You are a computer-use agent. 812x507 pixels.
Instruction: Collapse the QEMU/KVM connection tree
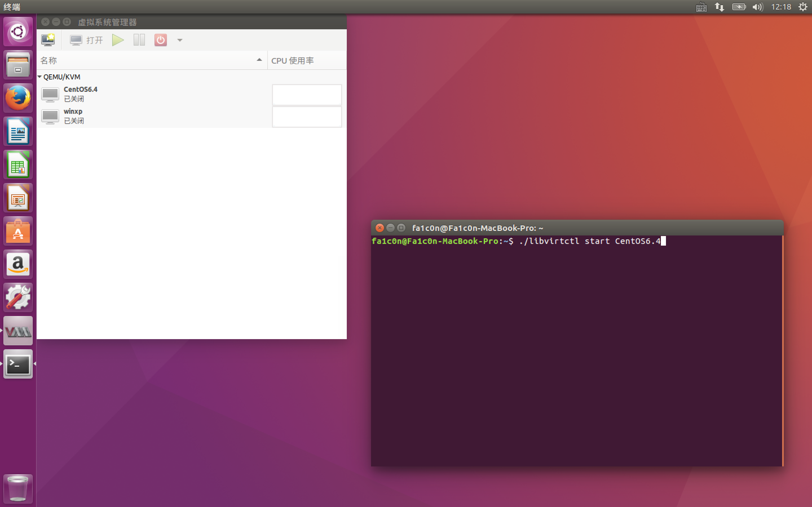(x=39, y=77)
